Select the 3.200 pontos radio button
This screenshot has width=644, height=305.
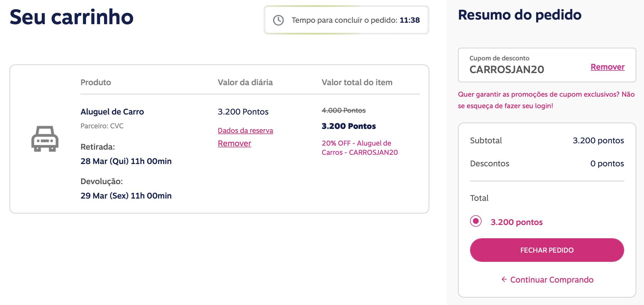point(476,221)
